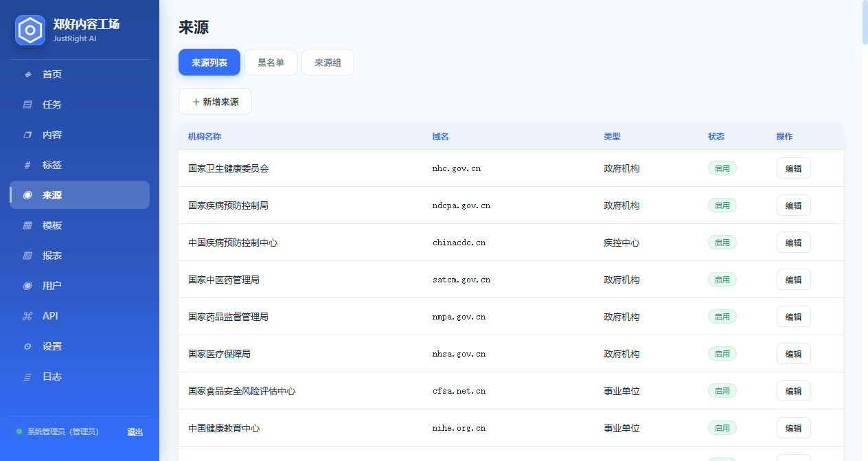The width and height of the screenshot is (868, 461).
Task: Click the 疾控中心 type cell
Action: coord(622,243)
